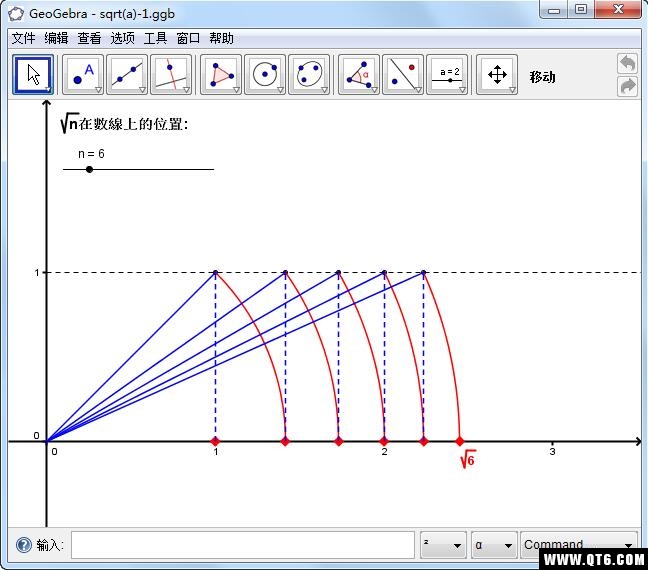648x570 pixels.
Task: Click in the 输入 command input field
Action: tap(243, 545)
